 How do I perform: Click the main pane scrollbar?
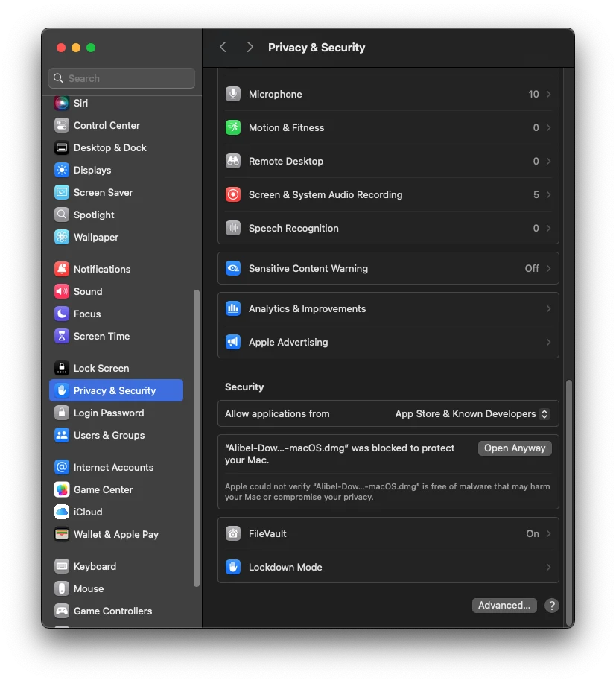pos(568,502)
